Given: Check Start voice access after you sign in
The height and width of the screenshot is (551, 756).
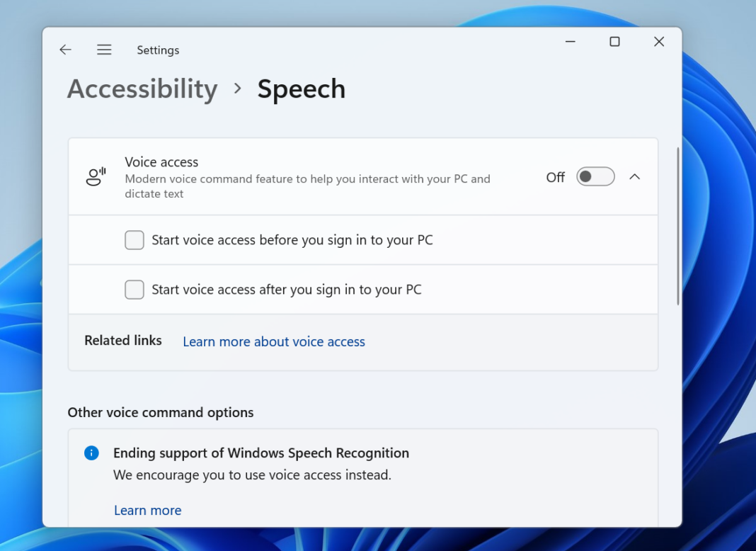Looking at the screenshot, I should [x=134, y=289].
